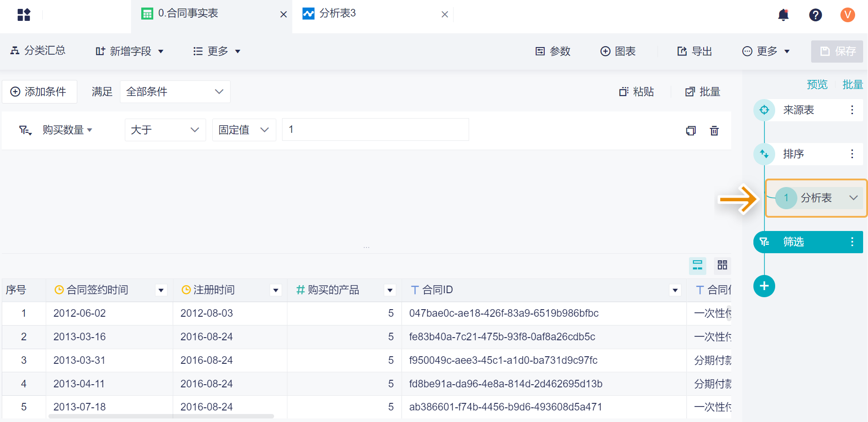The height and width of the screenshot is (422, 868).
Task: Click the 批量 button beside 粘贴
Action: [x=703, y=92]
